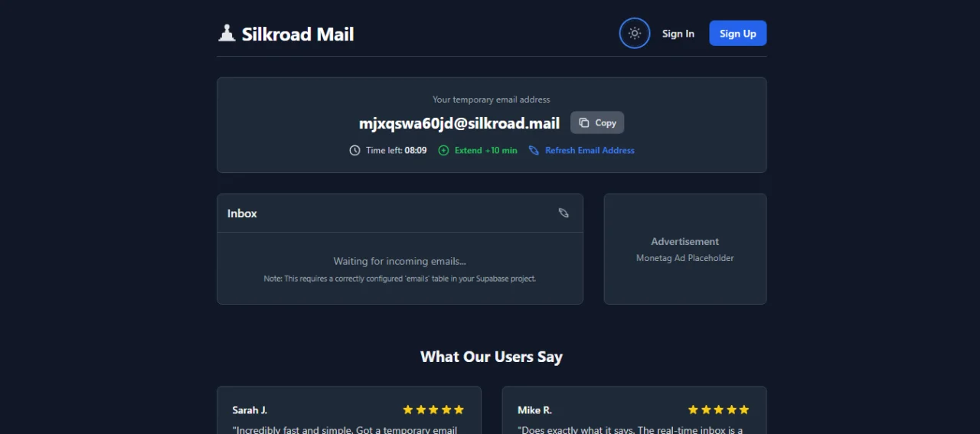Click the Silkroad Mail logo icon

pos(227,33)
